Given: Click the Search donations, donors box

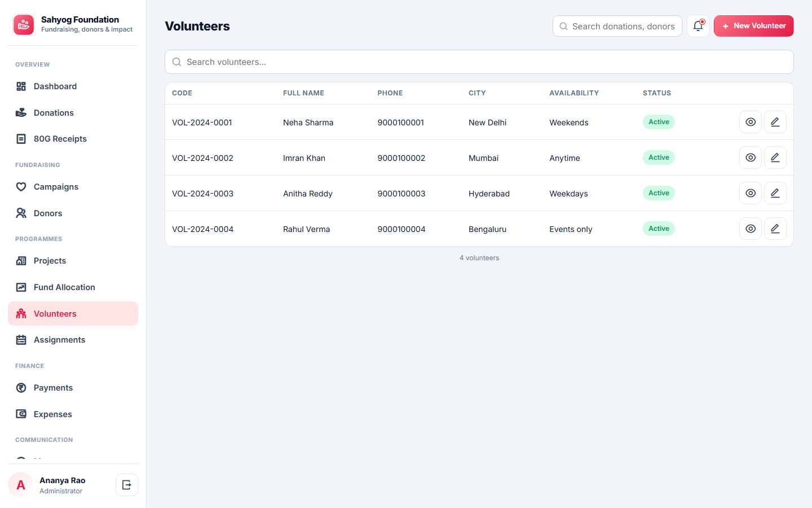Looking at the screenshot, I should 617,26.
